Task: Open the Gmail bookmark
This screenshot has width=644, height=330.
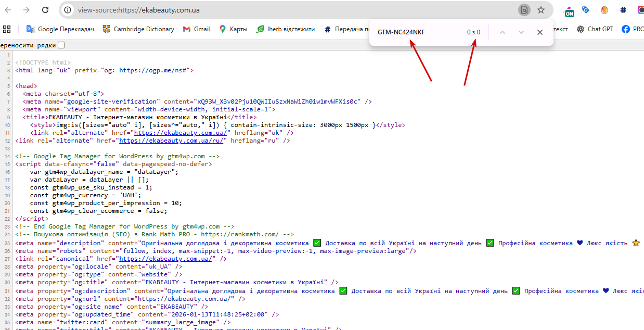Action: click(x=197, y=29)
